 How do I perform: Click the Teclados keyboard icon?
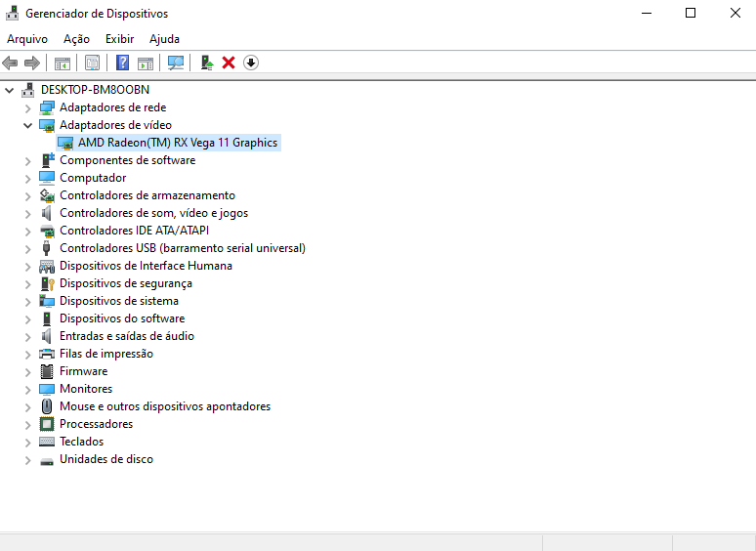[47, 442]
